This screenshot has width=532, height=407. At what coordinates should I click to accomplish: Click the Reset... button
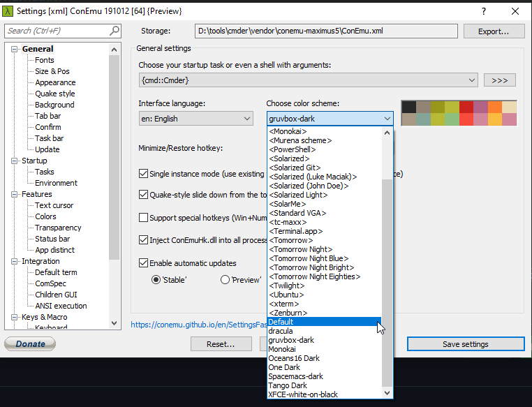click(221, 344)
